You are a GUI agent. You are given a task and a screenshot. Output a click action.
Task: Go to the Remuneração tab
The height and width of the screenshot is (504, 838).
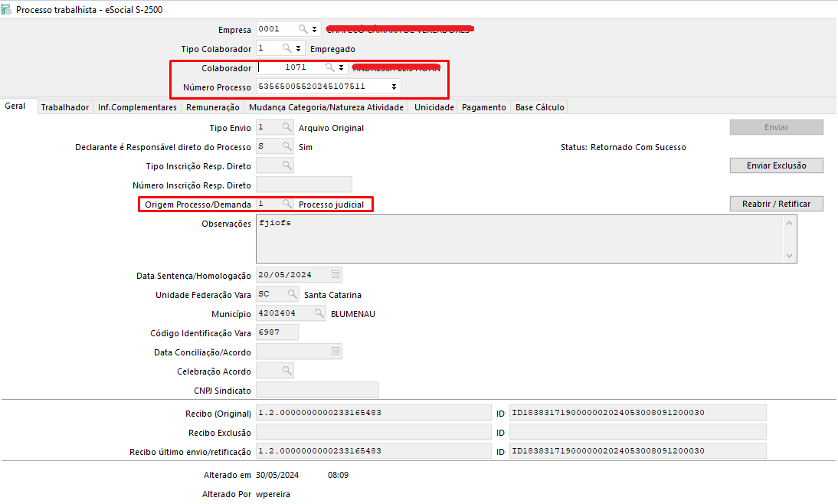[213, 107]
